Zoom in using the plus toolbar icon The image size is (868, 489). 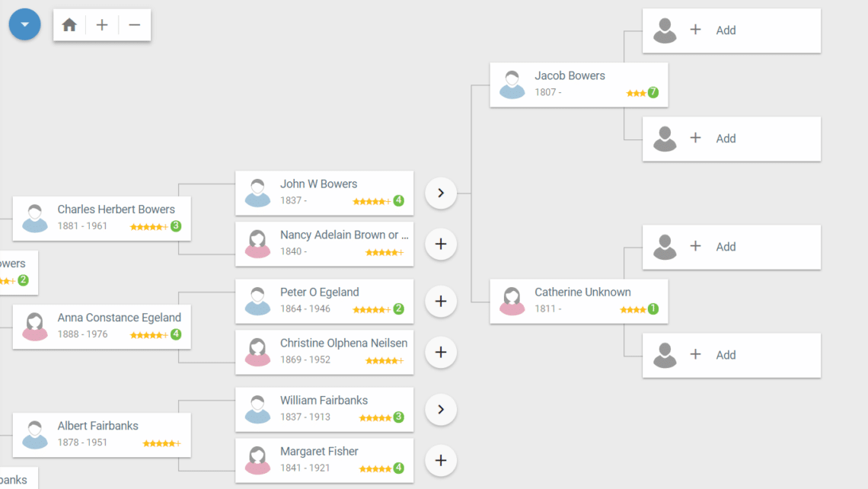(101, 24)
